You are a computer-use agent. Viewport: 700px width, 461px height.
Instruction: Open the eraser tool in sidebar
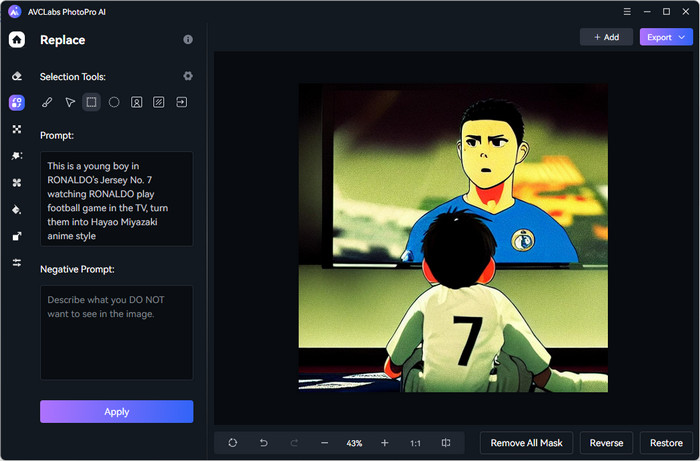(16, 76)
